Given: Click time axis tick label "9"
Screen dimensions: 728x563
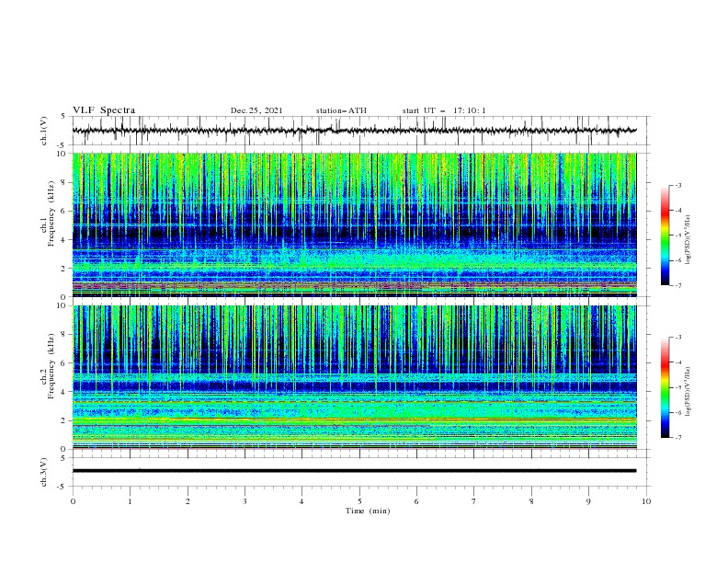Looking at the screenshot, I should (588, 501).
